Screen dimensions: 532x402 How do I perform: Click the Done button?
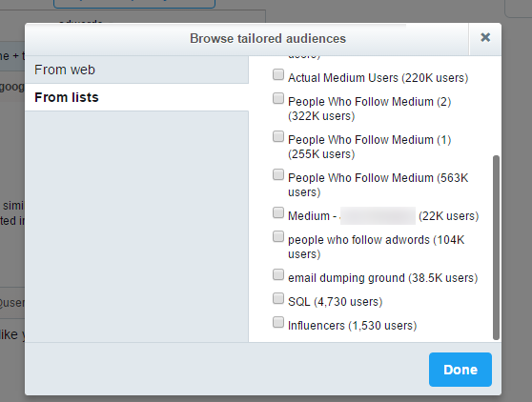pos(460,370)
